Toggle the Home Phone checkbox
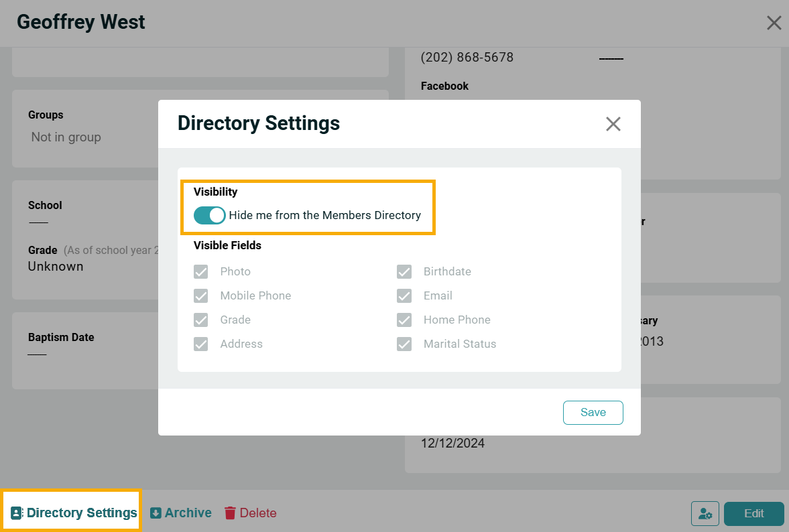The height and width of the screenshot is (532, 789). (x=404, y=320)
